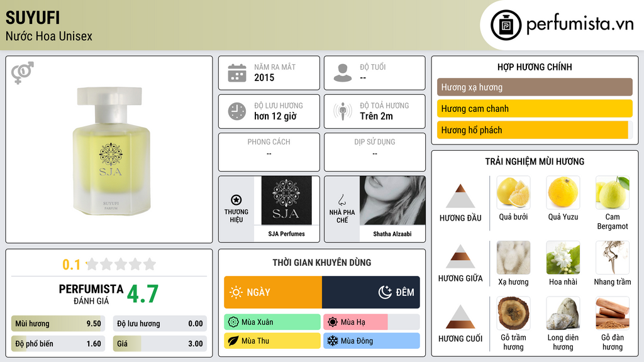Click the user rating value 0.1

point(71,265)
